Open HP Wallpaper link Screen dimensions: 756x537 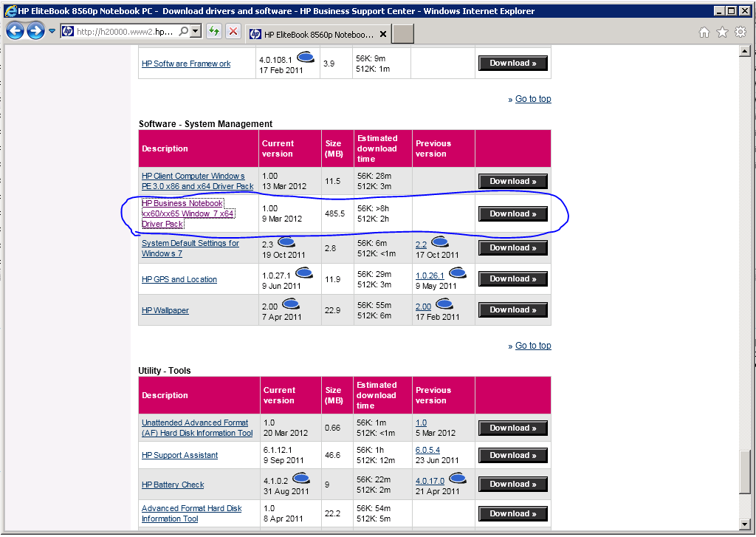(165, 310)
